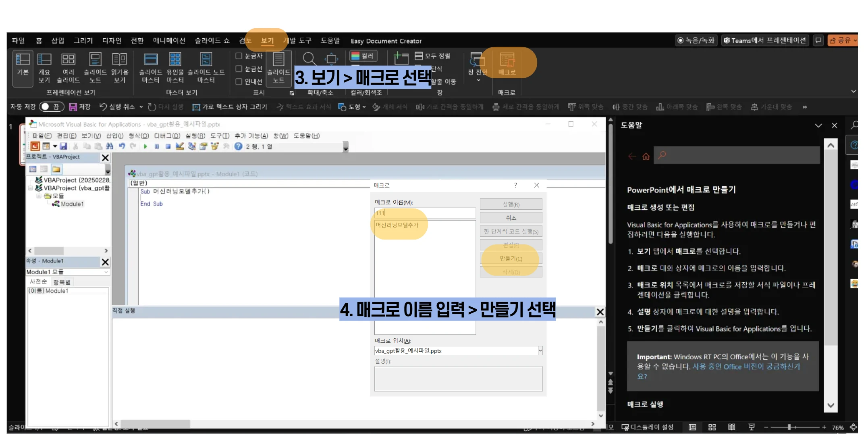Toggle the 자동 저장 autosave switch

coord(52,107)
